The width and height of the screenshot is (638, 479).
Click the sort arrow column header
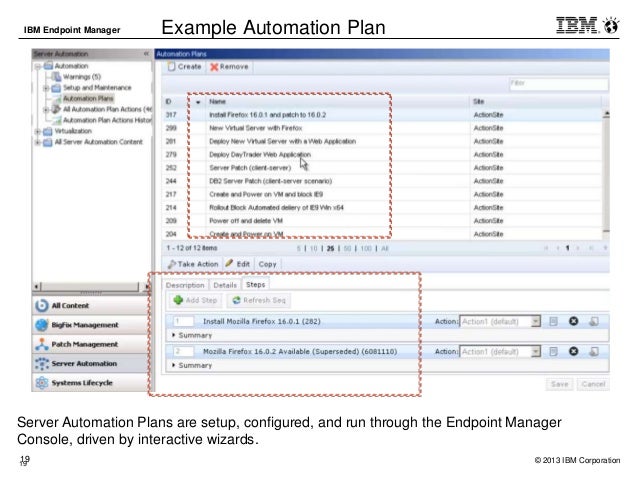pos(198,102)
